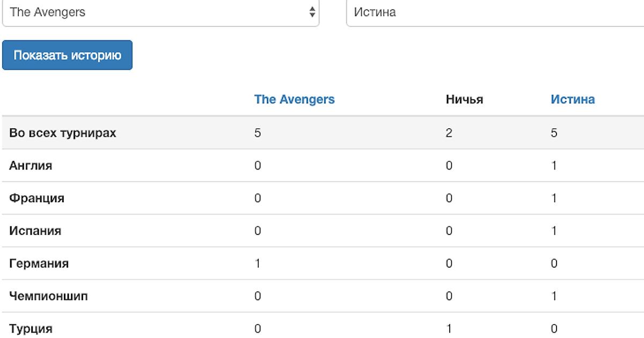Screen dimensions: 644x338
Task: Click The Avengers total wins value 5
Action: 258,133
